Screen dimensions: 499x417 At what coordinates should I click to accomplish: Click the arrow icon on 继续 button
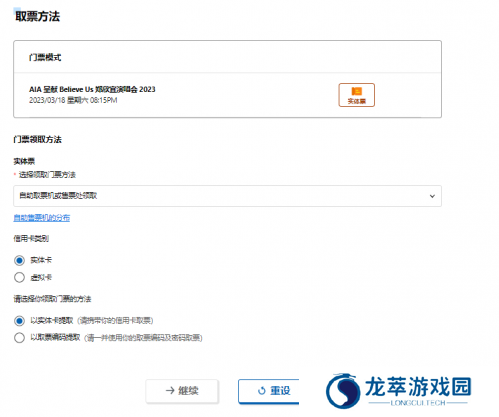[170, 390]
